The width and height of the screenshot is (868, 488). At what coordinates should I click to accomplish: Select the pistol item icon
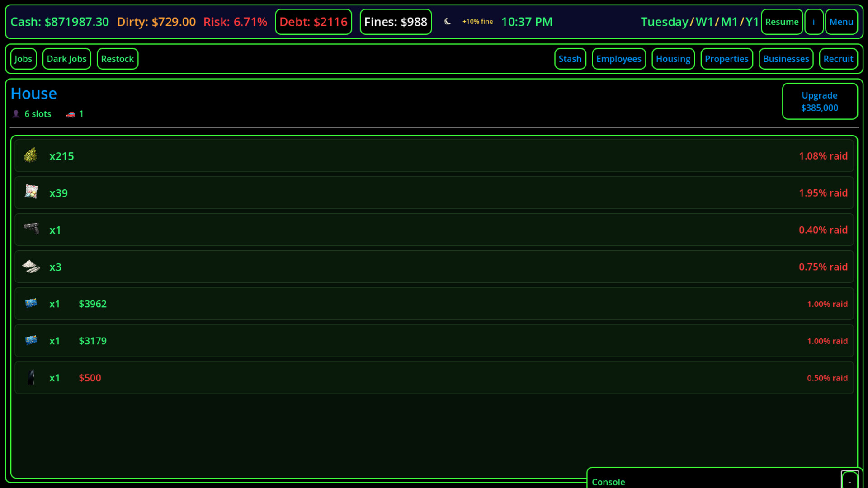[31, 229]
